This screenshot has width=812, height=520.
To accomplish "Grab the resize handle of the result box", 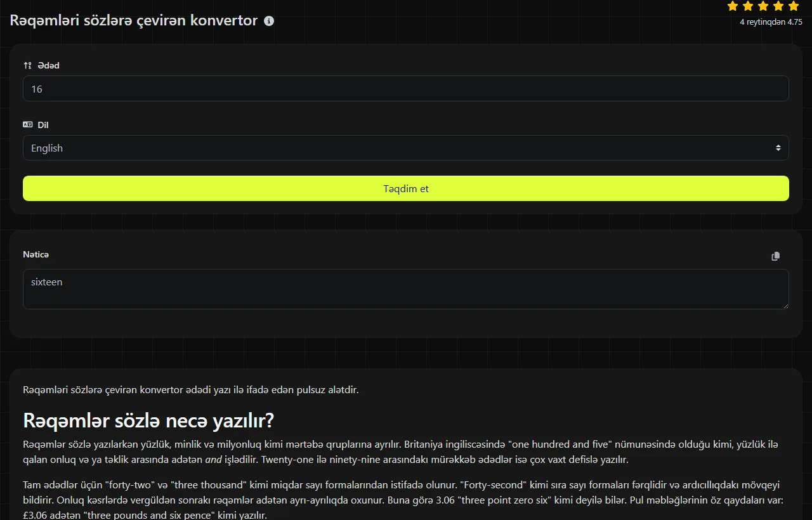I will (x=785, y=306).
